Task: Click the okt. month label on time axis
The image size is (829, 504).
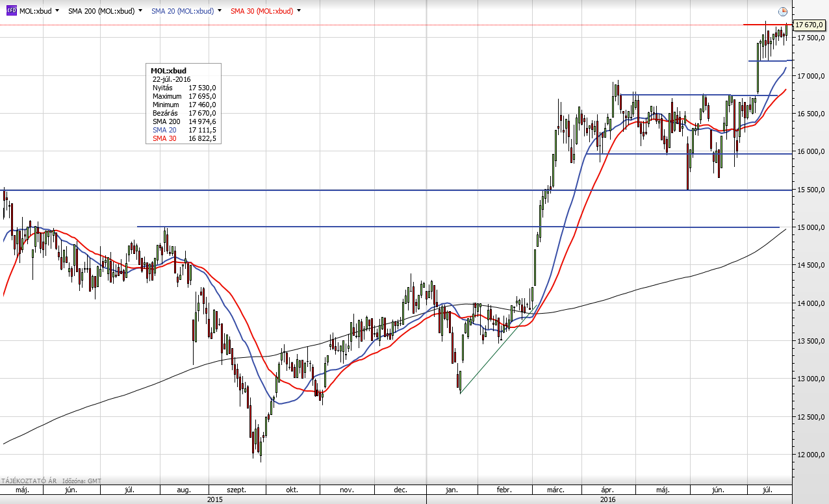Action: click(x=292, y=490)
